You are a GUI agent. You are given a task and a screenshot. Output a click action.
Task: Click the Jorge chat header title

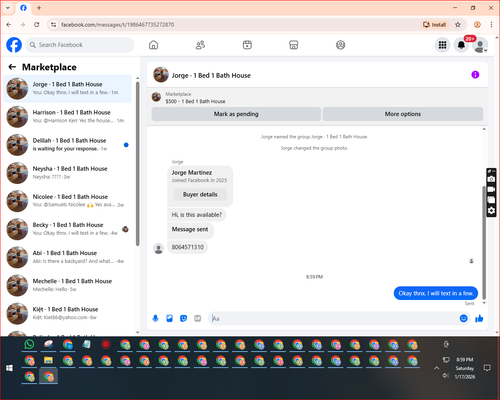211,75
